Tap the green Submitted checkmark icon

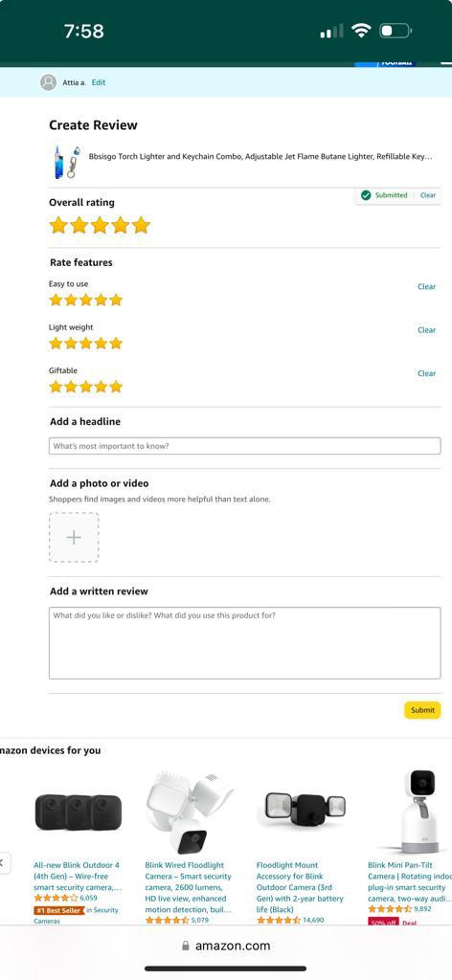click(x=366, y=195)
